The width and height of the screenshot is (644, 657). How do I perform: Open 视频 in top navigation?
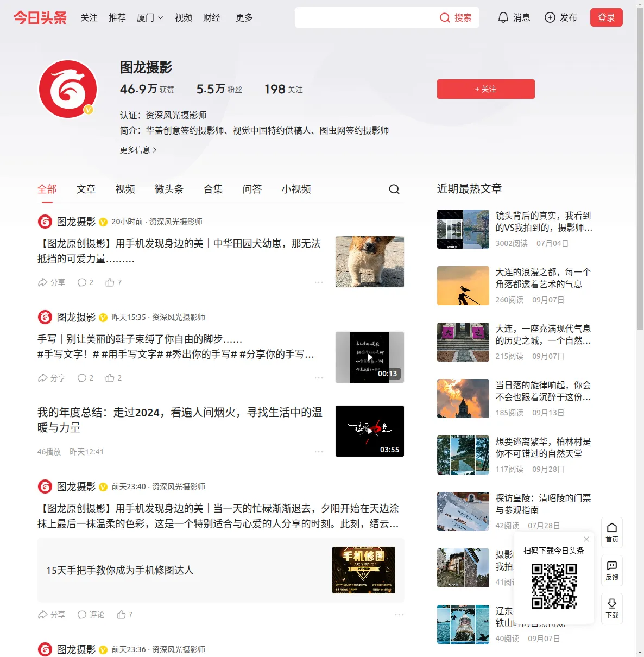(x=184, y=18)
